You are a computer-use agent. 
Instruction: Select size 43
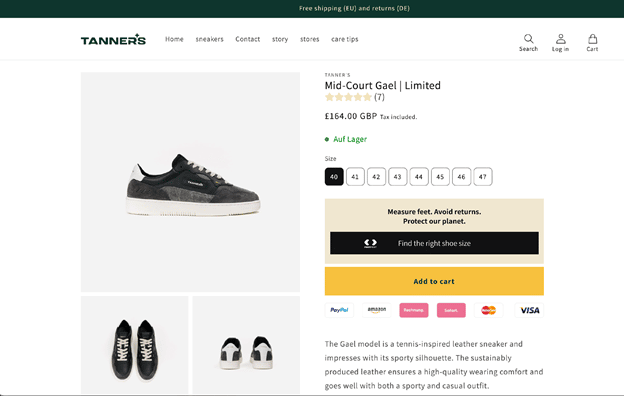(x=398, y=177)
